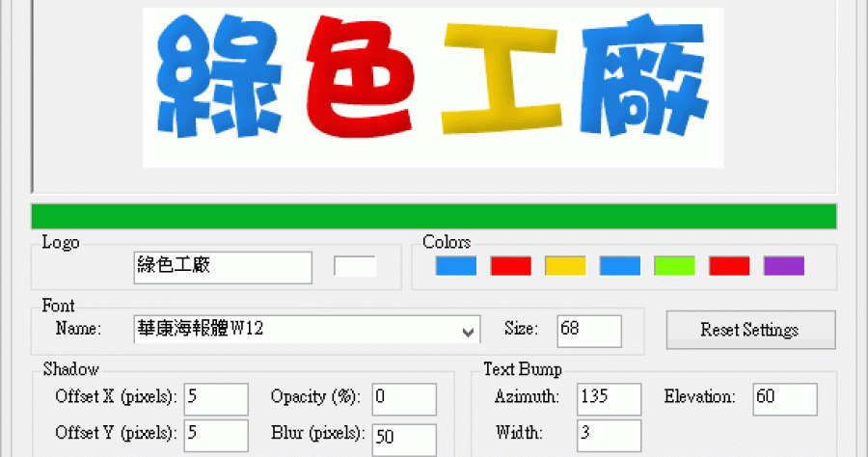This screenshot has width=868, height=457.
Task: Click the Text Bump Azimuth field
Action: coord(609,399)
